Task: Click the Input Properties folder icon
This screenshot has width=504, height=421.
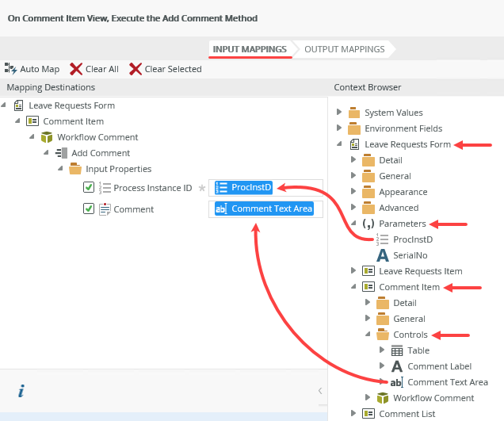Action: pos(75,169)
